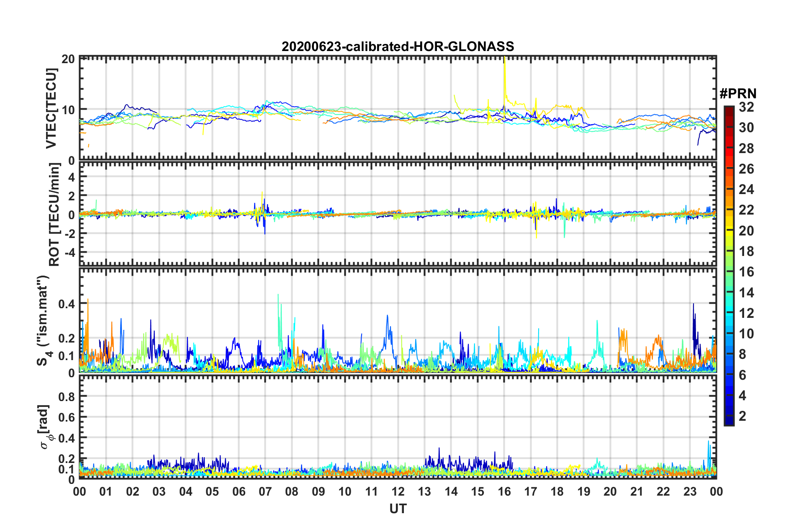Click the PRN colorbar scale

(729, 266)
